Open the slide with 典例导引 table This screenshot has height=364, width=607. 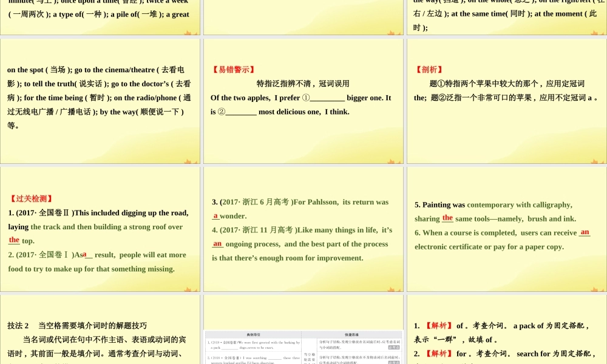pos(303,329)
